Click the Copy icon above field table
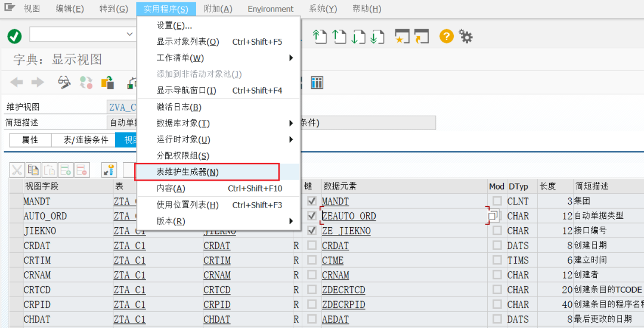644x328 pixels. 33,169
